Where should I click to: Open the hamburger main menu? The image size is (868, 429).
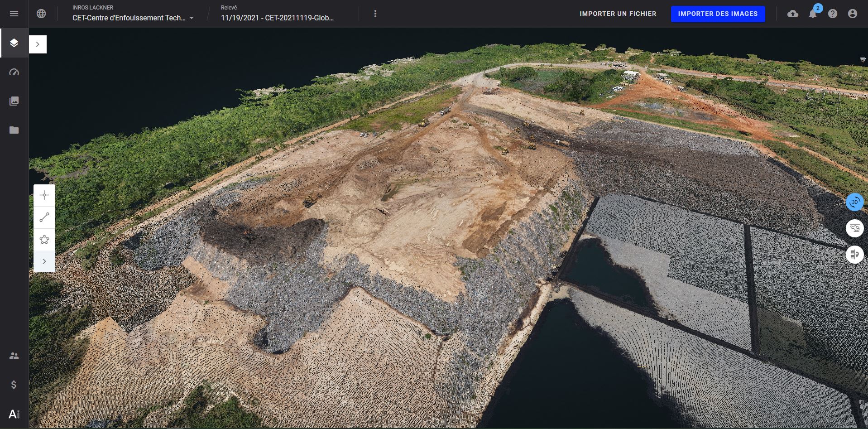tap(14, 14)
